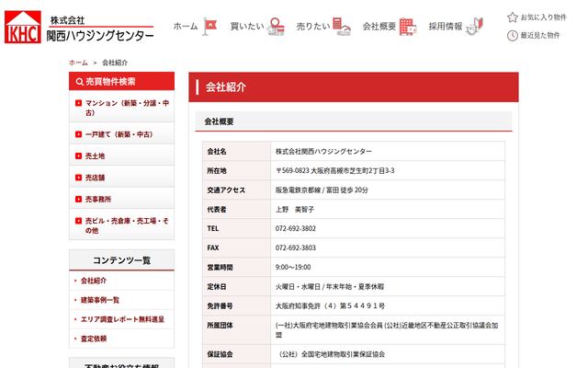
Task: Click 関西ハウジングセンター company name in header
Action: click(100, 36)
